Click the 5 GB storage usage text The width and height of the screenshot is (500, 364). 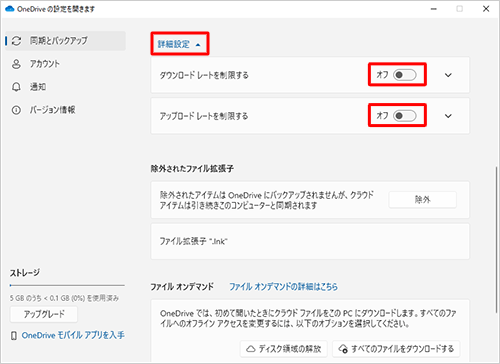pyautogui.click(x=64, y=298)
